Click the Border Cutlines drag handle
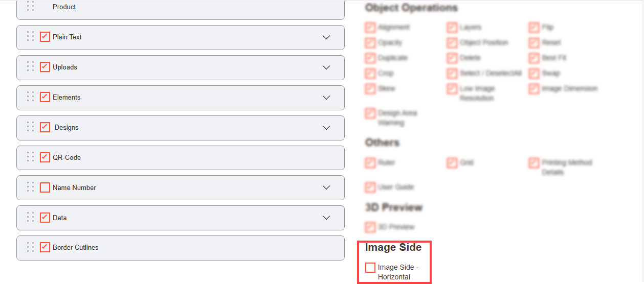Viewport: 644px width, 284px height. pyautogui.click(x=30, y=247)
